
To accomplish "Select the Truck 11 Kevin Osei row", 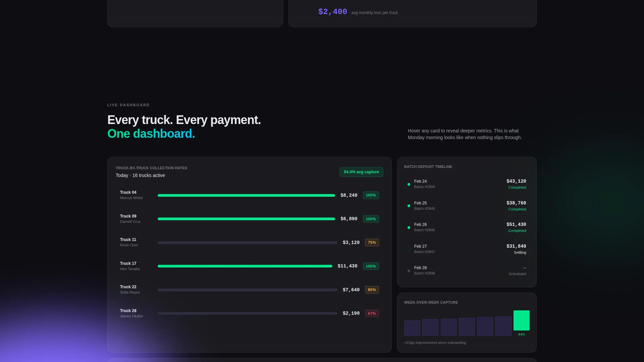I will point(249,242).
